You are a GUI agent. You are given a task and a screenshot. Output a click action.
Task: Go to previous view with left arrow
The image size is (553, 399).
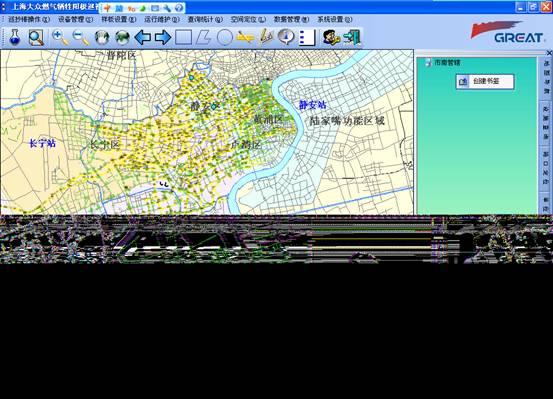tap(142, 37)
